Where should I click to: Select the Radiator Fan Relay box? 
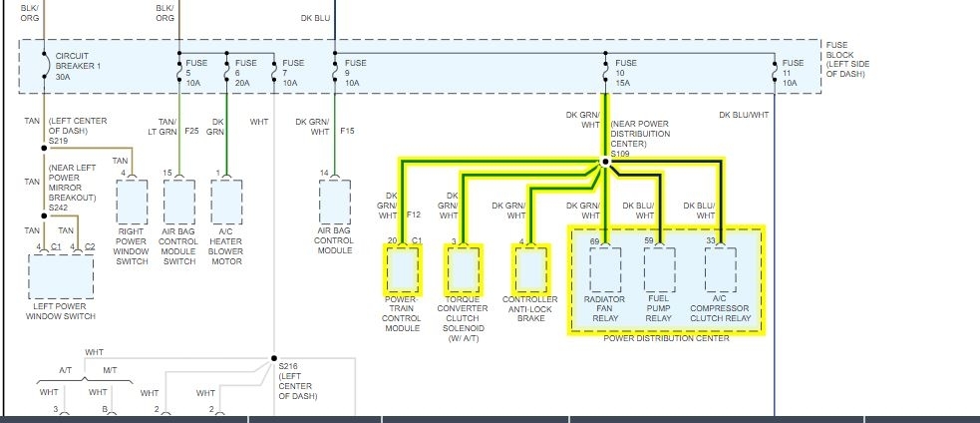point(605,269)
